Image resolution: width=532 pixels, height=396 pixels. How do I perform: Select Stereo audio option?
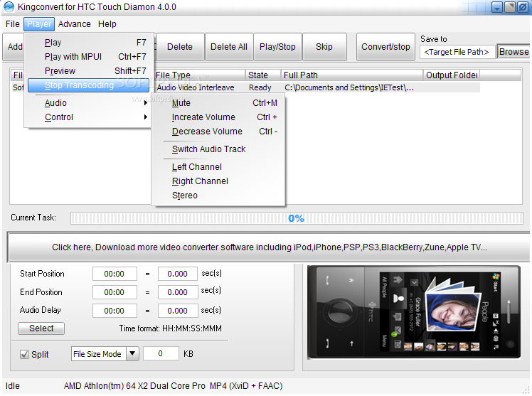[x=218, y=196]
